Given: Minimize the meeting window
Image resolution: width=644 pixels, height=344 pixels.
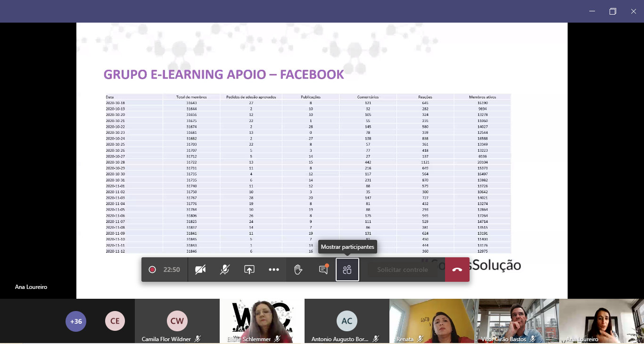Looking at the screenshot, I should tap(592, 11).
